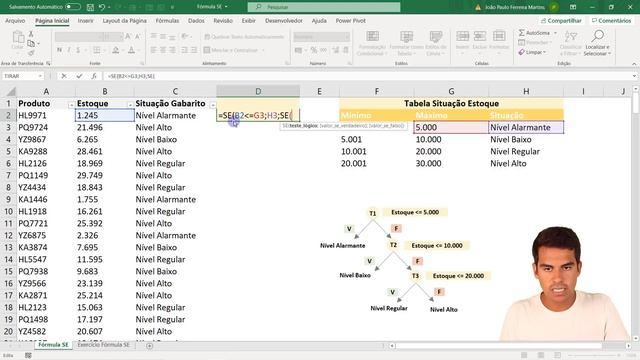The image size is (640, 360).
Task: Open Localizar e Selecionar
Action: click(x=597, y=43)
